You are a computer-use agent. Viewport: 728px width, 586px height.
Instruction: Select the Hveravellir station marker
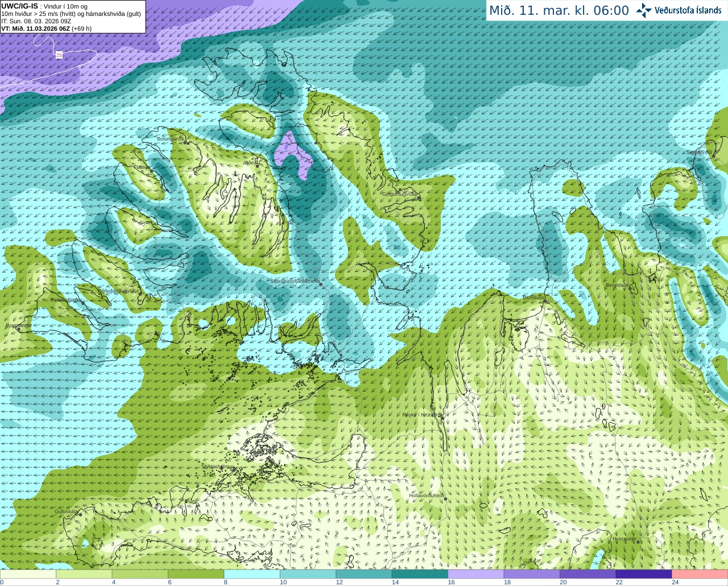(638, 542)
